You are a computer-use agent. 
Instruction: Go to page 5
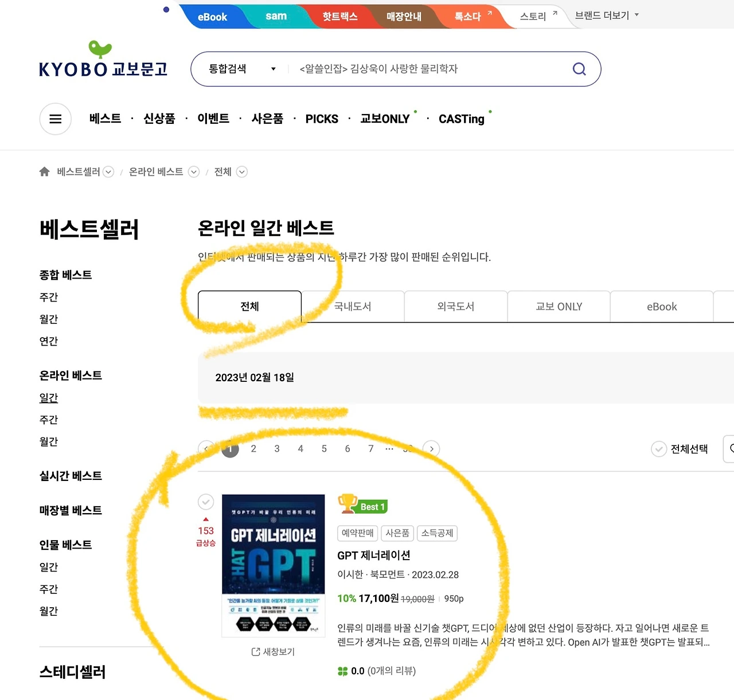point(324,449)
